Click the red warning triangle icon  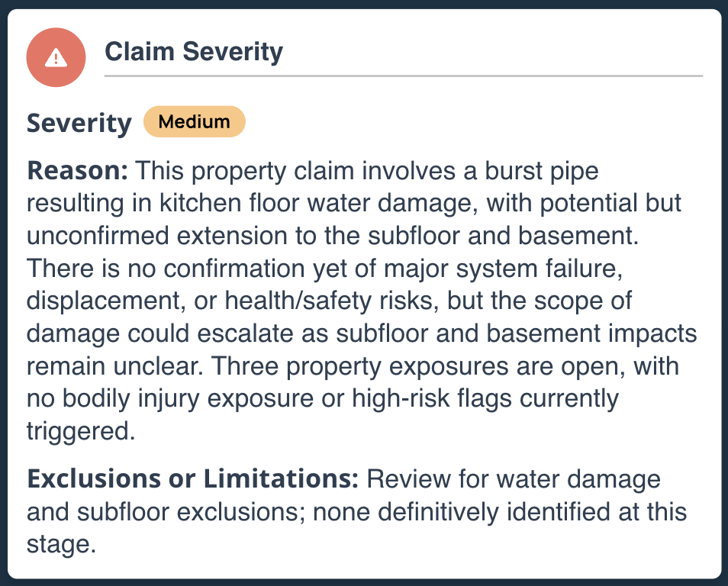pyautogui.click(x=56, y=57)
